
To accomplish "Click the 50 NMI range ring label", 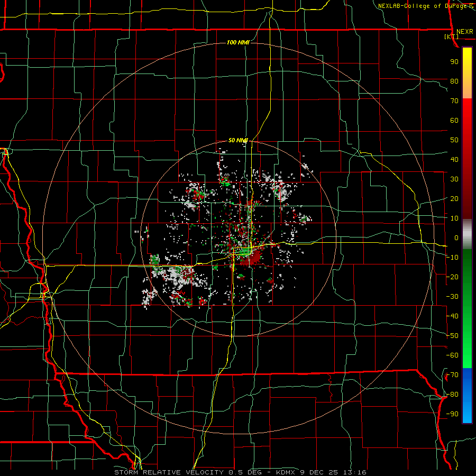I will click(x=238, y=140).
